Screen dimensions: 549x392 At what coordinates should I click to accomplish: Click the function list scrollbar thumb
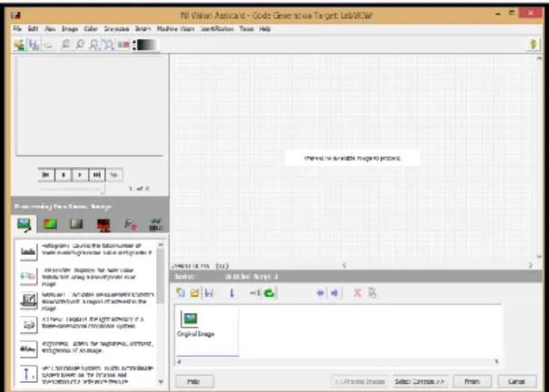[x=161, y=276]
